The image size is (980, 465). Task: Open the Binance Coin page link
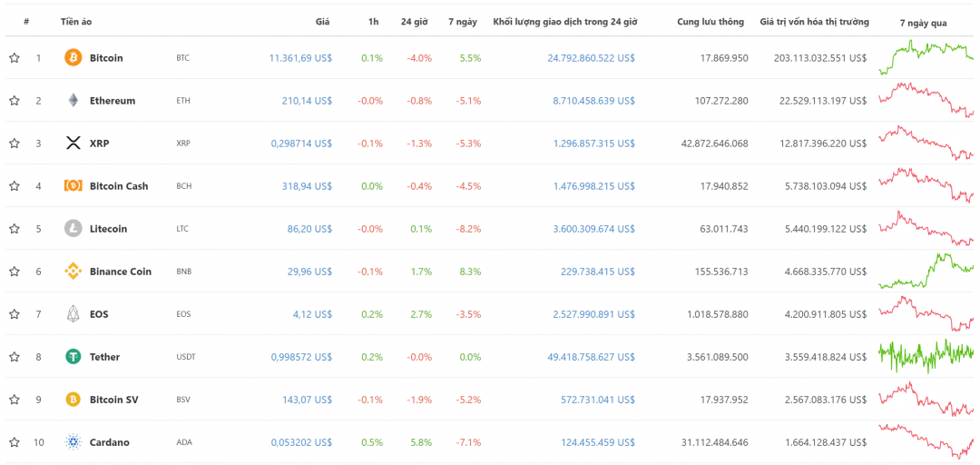tap(121, 271)
